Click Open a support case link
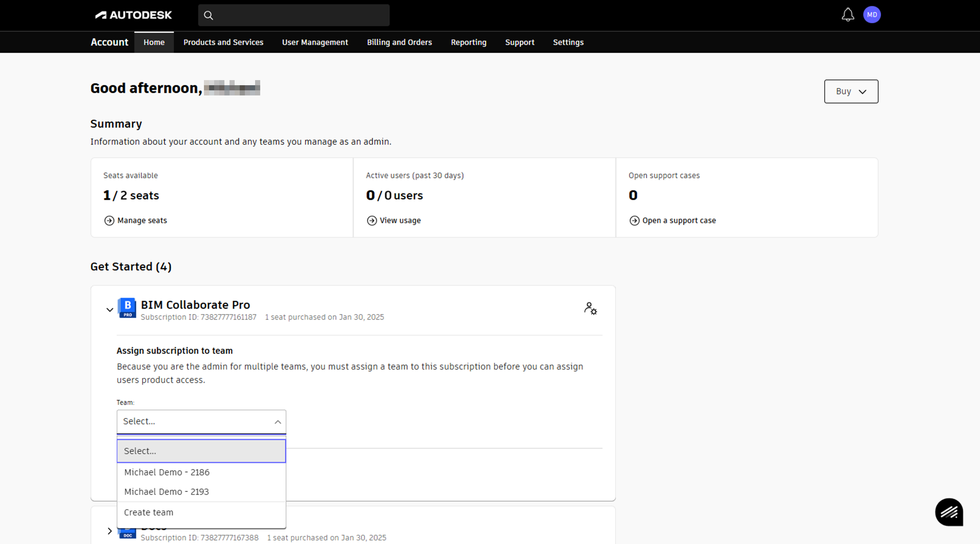 coord(679,221)
